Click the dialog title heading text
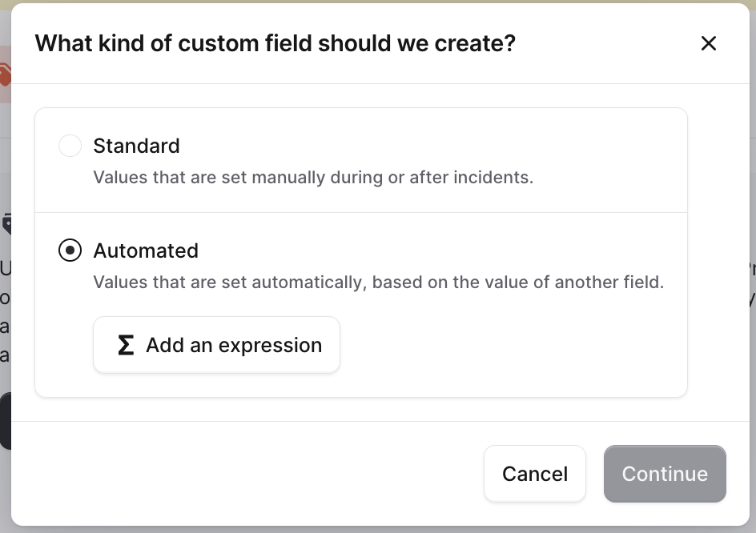Screen dimensions: 756x533 click(275, 43)
